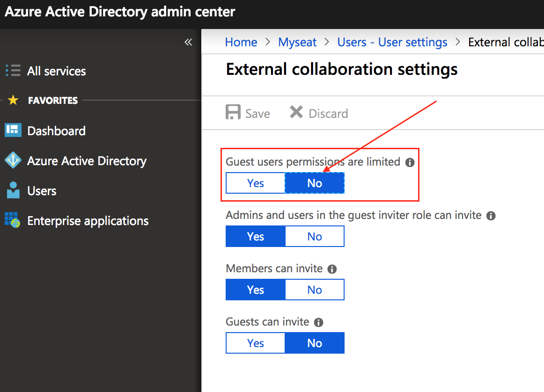The width and height of the screenshot is (544, 392).
Task: Open Enterprise applications
Action: coord(88,221)
